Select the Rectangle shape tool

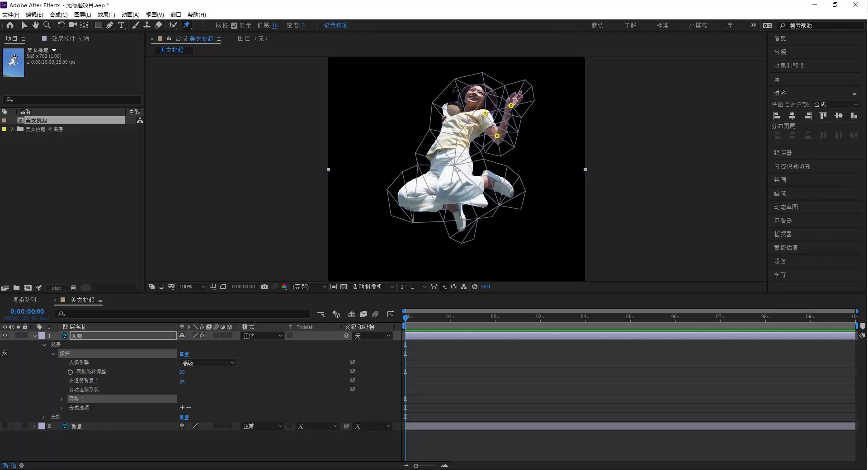pos(98,25)
